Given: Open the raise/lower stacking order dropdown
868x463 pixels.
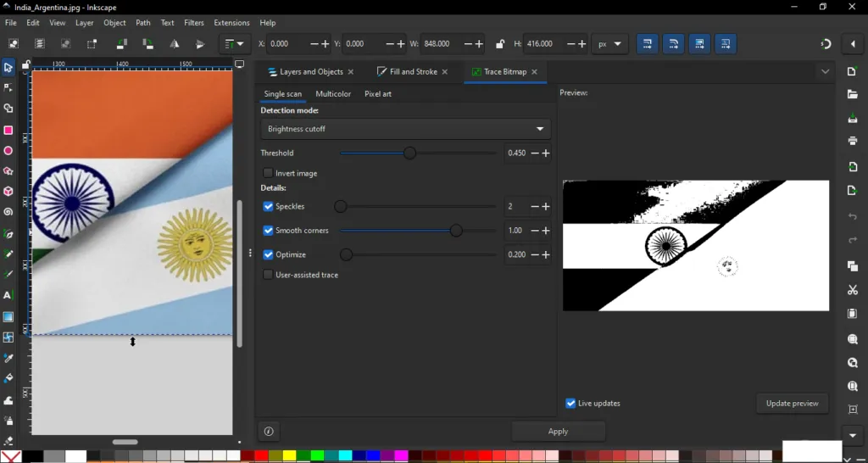Looking at the screenshot, I should pyautogui.click(x=235, y=44).
